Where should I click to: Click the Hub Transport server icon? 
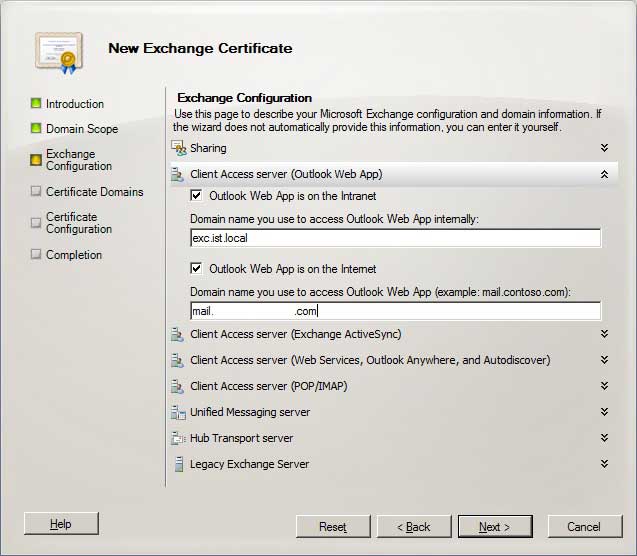(x=178, y=438)
